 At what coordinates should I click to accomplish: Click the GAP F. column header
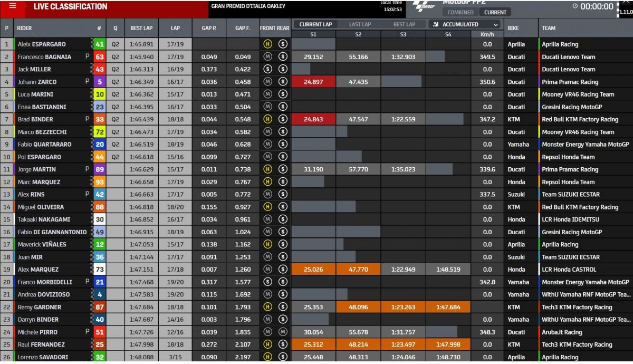click(x=243, y=28)
